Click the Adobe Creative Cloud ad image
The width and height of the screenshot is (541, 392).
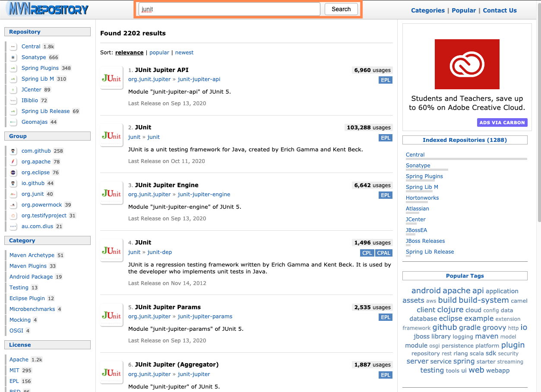coord(467,64)
